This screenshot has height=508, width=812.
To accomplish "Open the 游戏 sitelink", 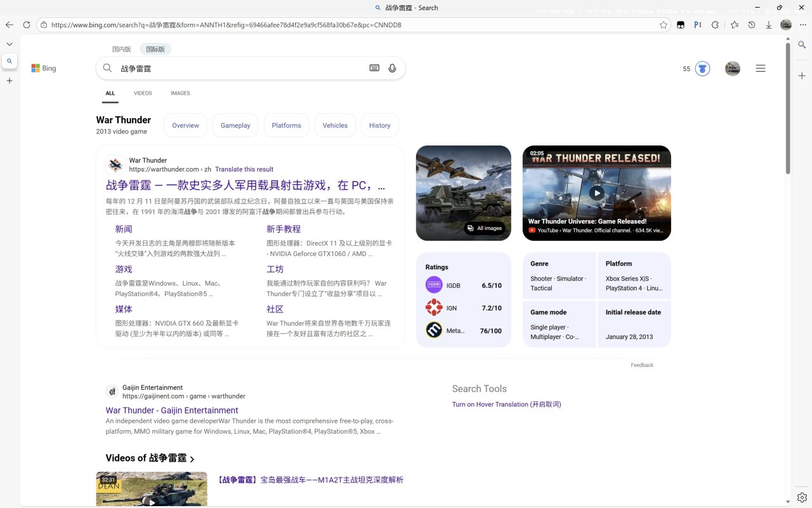I will pyautogui.click(x=124, y=269).
